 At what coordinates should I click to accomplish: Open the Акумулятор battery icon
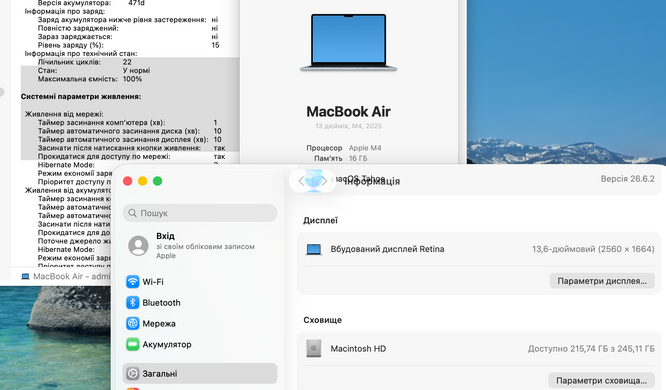tap(133, 344)
